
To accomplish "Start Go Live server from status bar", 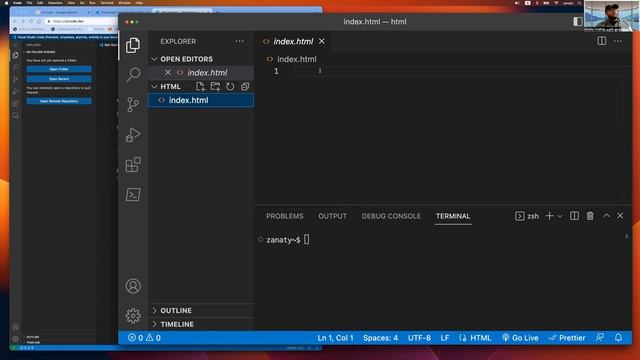I will (520, 338).
